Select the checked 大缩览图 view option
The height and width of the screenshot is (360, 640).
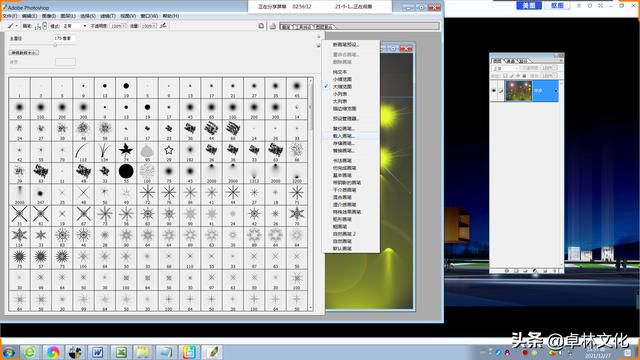(x=342, y=87)
